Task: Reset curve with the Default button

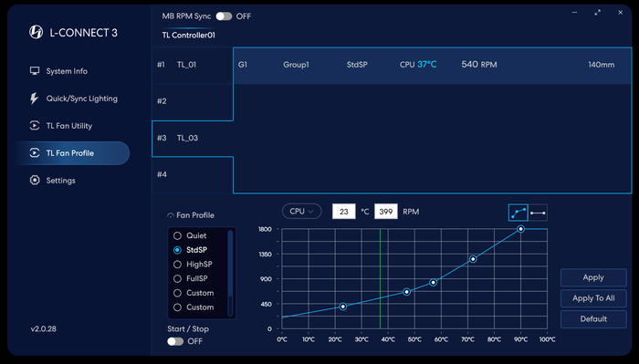Action: 593,319
